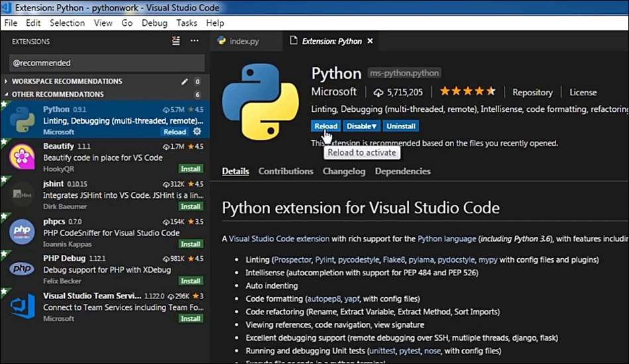The image size is (629, 364).
Task: Click the download count icon next to 5,715,205
Action: click(x=378, y=93)
